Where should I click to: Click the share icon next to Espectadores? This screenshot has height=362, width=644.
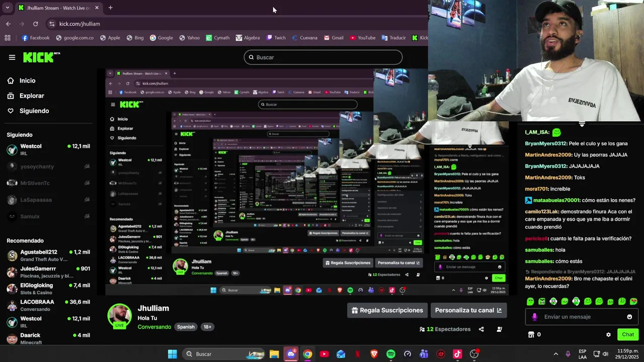[481, 329]
